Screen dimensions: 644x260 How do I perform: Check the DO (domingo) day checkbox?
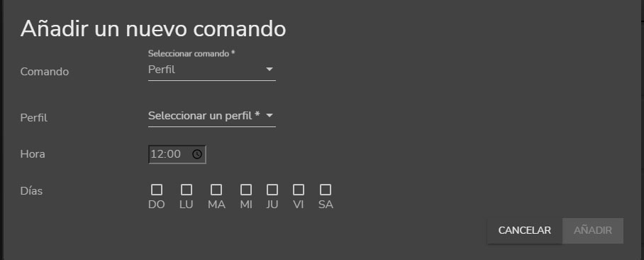pyautogui.click(x=157, y=190)
